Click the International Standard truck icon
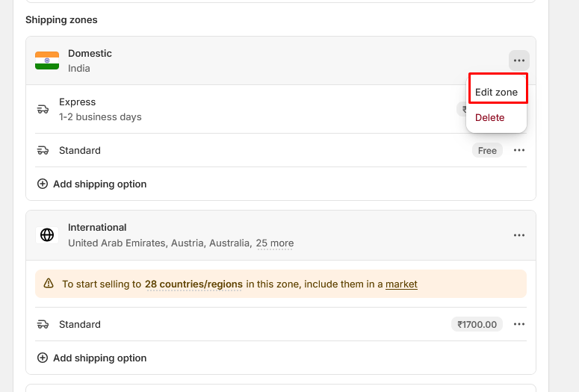 (43, 325)
